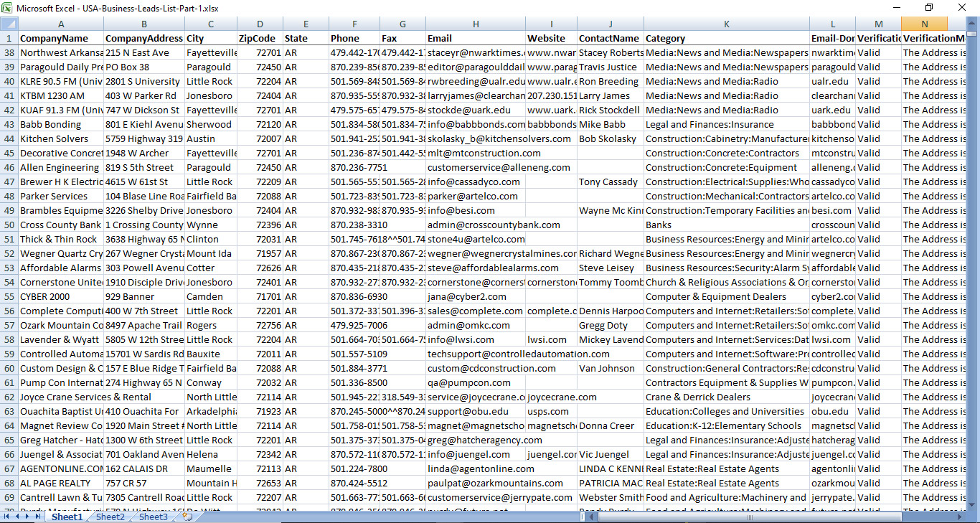Select city cell 'Mount Ida'
This screenshot has width=980, height=523.
click(211, 253)
